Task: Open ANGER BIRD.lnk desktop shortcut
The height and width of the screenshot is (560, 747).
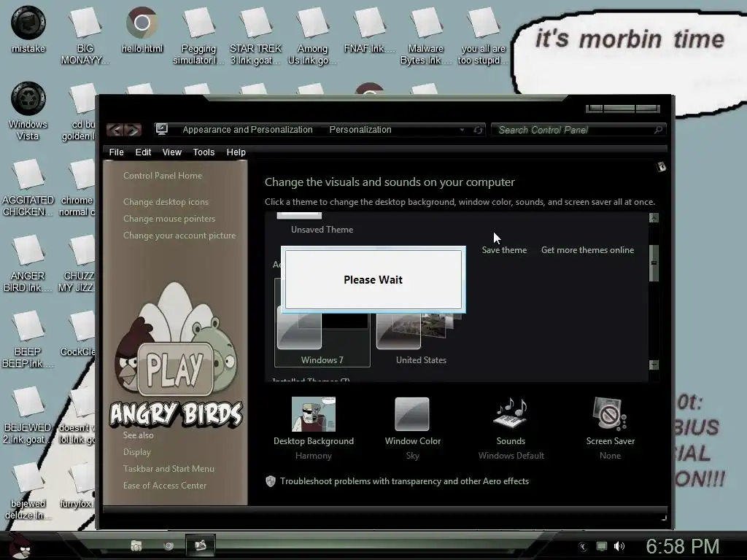Action: coord(28,262)
